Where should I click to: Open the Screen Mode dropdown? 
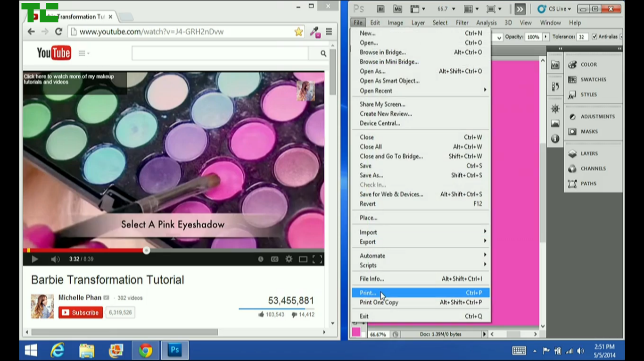[494, 9]
